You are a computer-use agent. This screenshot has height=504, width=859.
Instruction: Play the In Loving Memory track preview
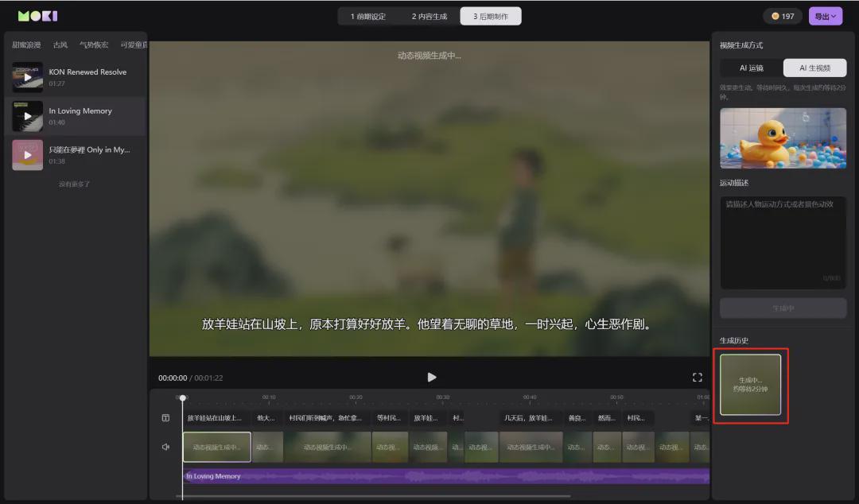click(x=28, y=116)
